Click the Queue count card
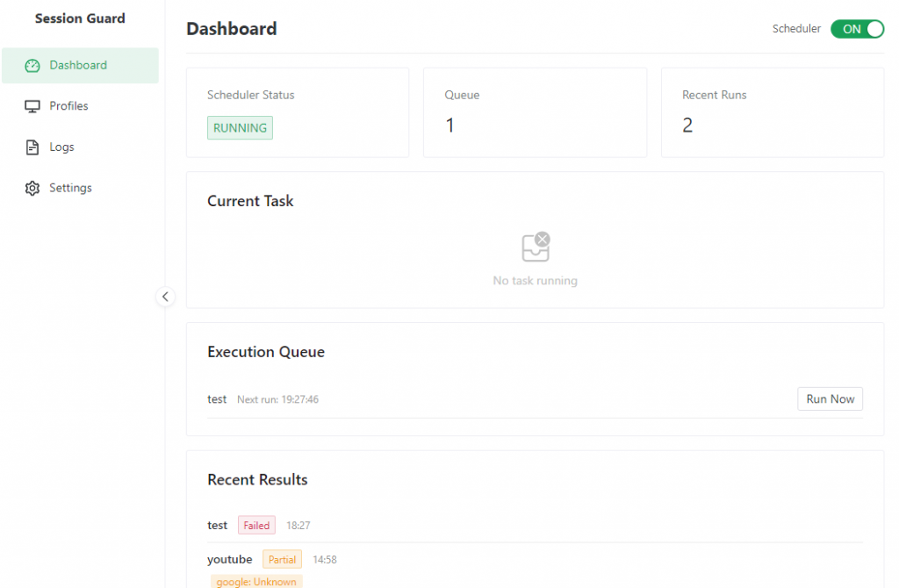 (x=535, y=112)
